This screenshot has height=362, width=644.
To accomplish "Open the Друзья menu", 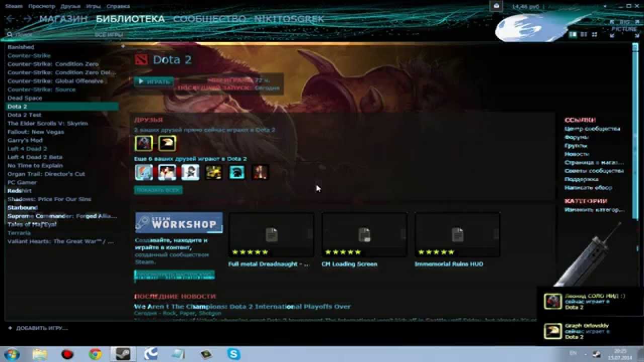I will pyautogui.click(x=70, y=6).
